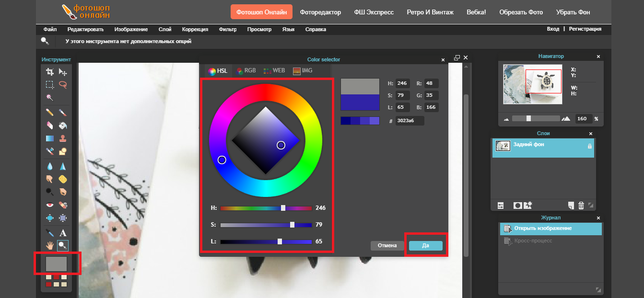Open the Фильтр menu
The image size is (644, 298).
(228, 29)
